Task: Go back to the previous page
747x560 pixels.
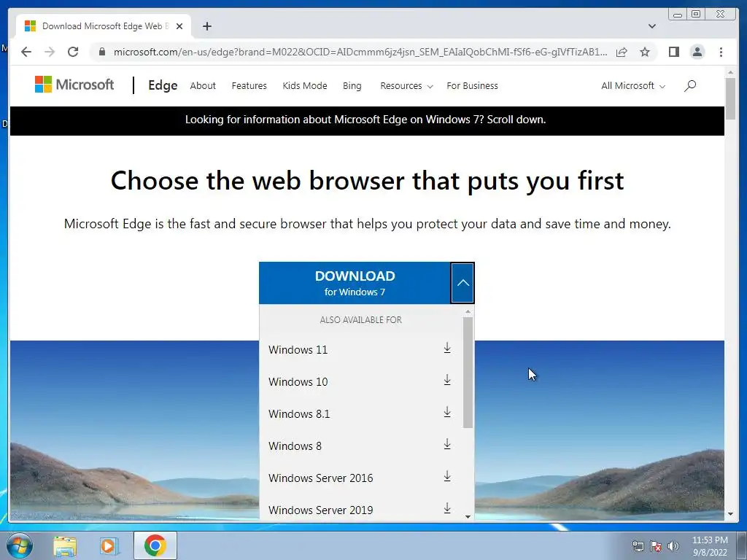Action: click(x=26, y=52)
